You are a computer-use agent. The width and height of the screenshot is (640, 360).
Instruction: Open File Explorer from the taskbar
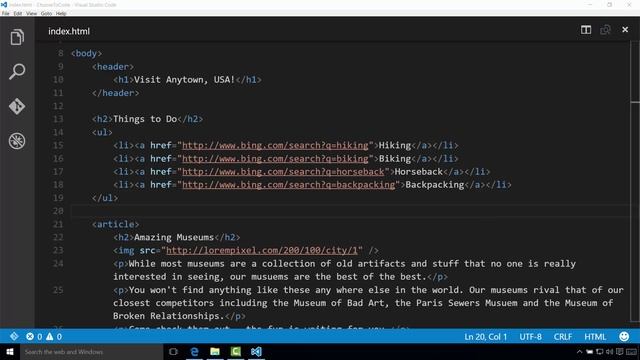pyautogui.click(x=215, y=351)
